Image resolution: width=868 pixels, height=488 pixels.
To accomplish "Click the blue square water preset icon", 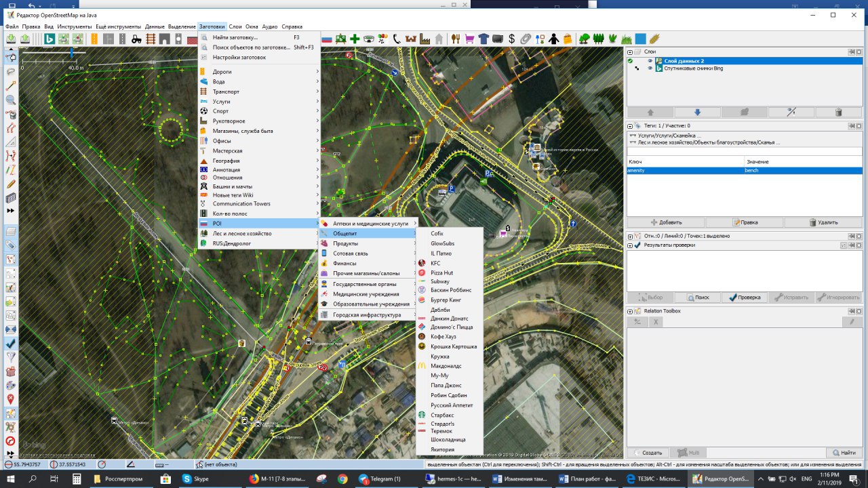I will tap(640, 39).
